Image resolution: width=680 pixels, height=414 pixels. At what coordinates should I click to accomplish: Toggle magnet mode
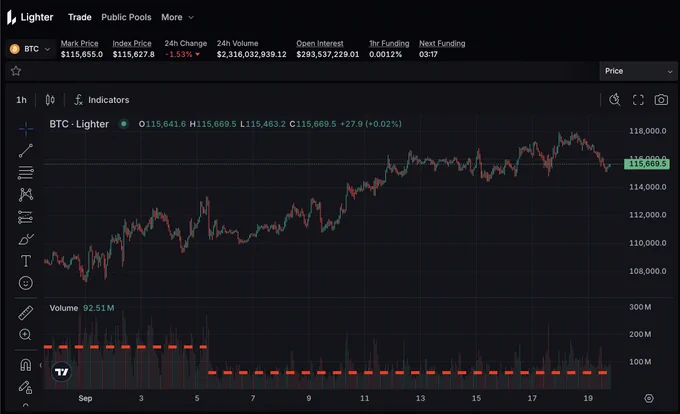(26, 365)
